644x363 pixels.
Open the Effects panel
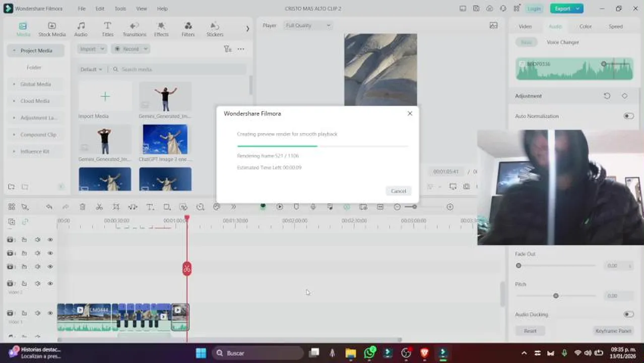(x=161, y=29)
